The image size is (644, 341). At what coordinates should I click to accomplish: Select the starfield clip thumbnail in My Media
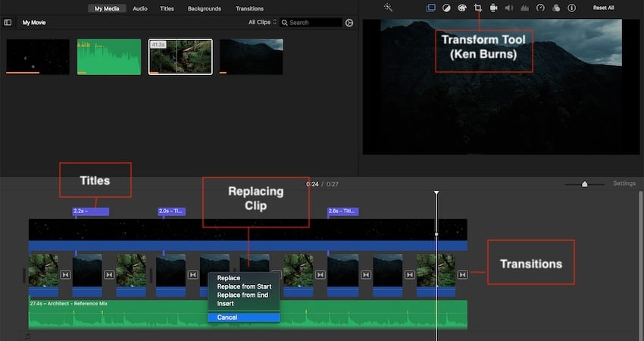[x=38, y=57]
